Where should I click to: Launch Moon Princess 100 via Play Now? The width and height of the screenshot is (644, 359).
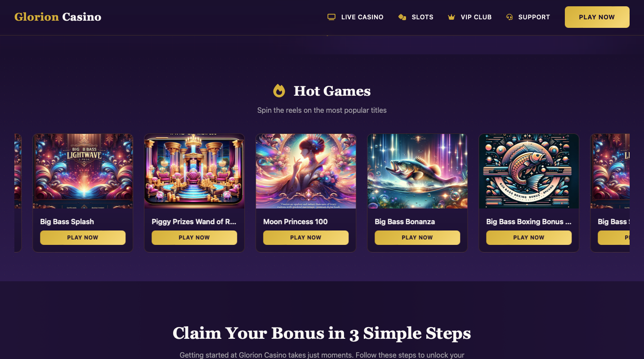(x=306, y=238)
